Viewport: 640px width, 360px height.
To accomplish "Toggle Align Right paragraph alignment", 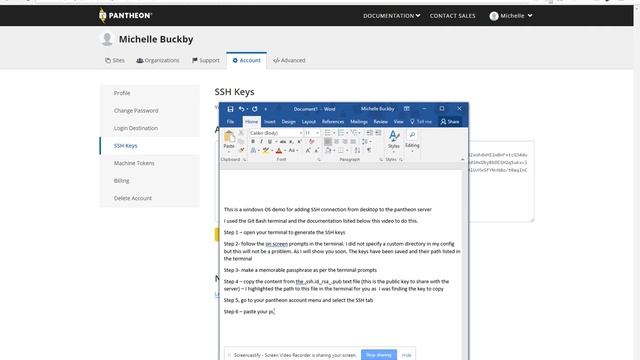I will 345,142.
